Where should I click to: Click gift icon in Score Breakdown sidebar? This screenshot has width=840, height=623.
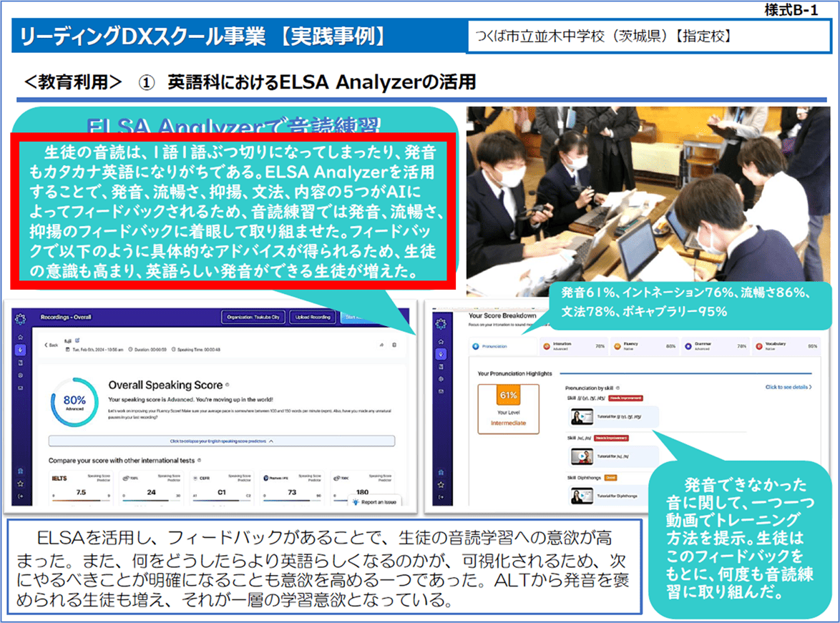(441, 473)
